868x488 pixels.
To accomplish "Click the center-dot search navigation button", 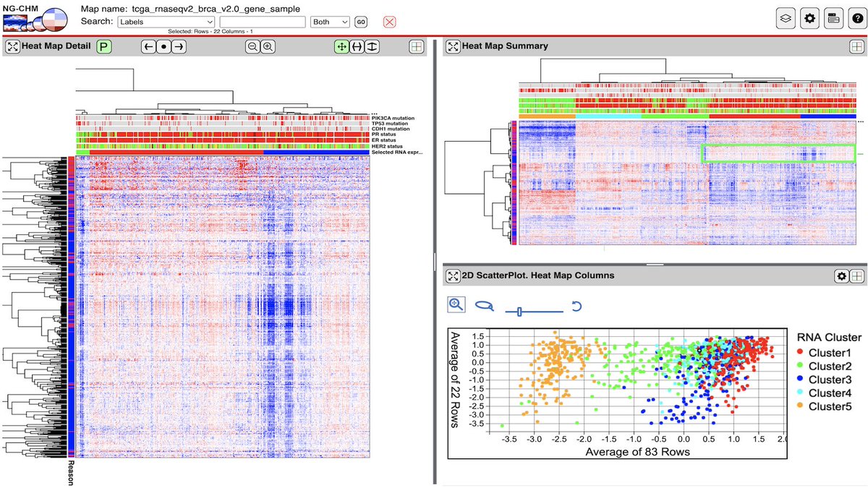I will pos(163,46).
